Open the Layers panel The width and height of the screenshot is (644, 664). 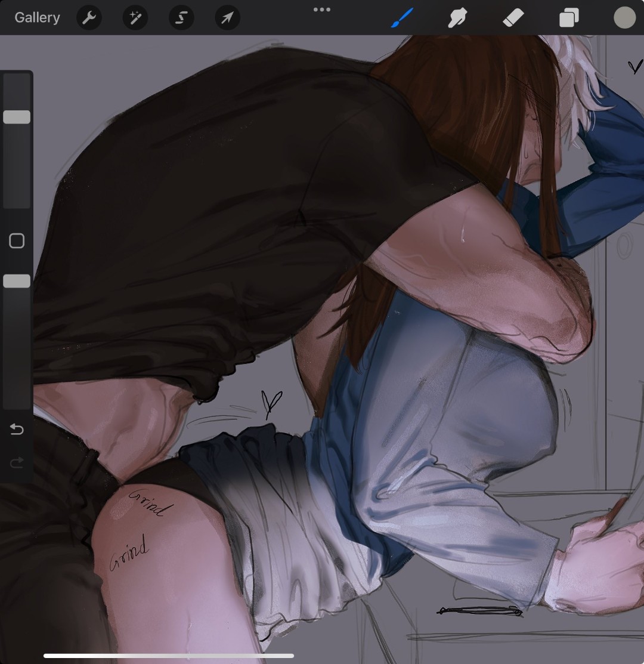568,18
